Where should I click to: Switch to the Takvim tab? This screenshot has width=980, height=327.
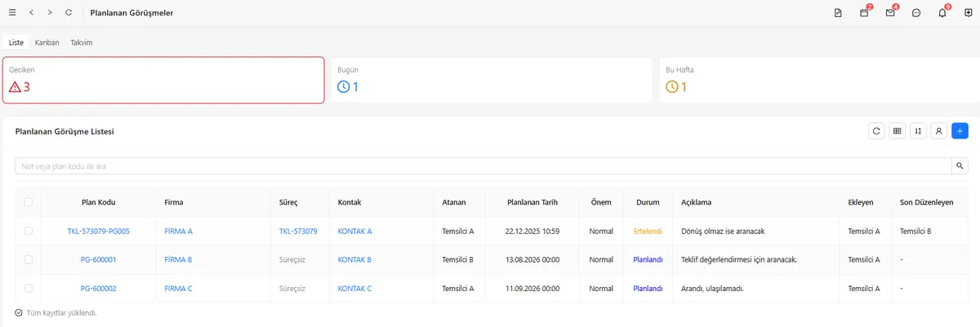[x=81, y=42]
